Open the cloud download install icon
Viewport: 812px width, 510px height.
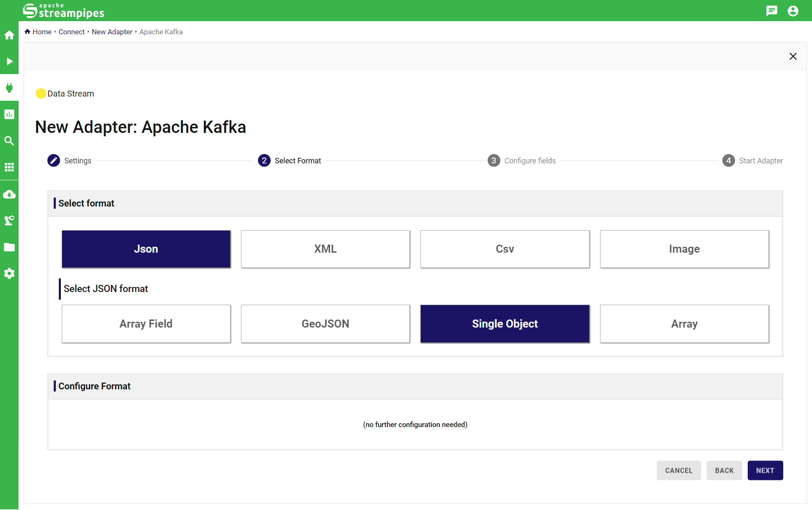tap(9, 194)
